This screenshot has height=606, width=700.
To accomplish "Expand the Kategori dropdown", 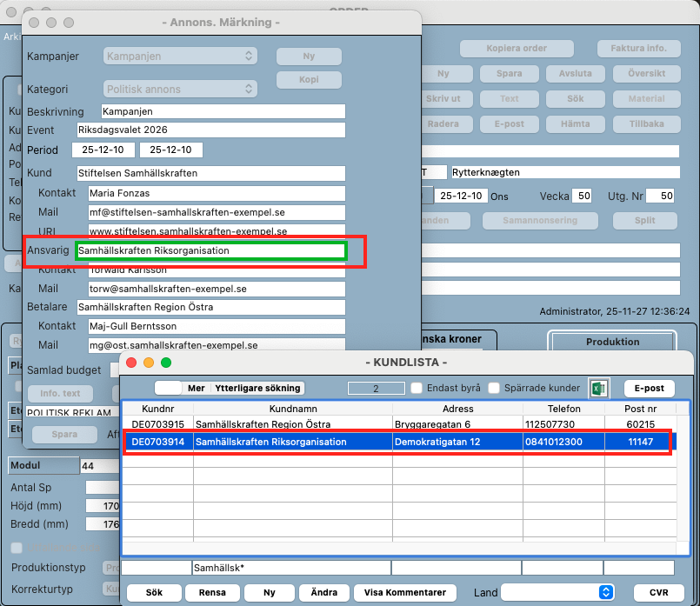I will [x=180, y=90].
